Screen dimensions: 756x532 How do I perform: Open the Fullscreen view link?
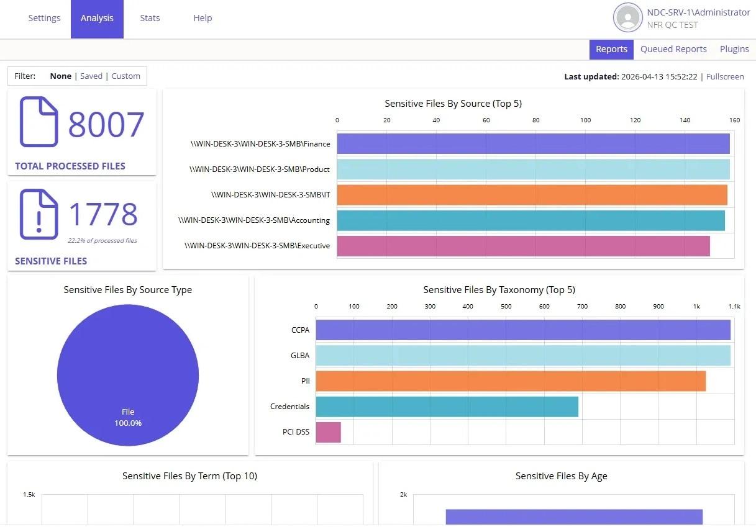point(725,77)
